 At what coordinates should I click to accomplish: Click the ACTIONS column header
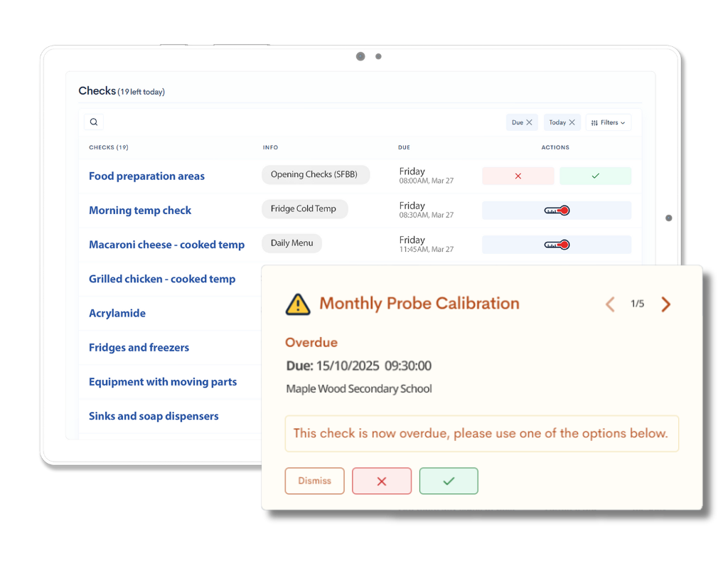(555, 148)
